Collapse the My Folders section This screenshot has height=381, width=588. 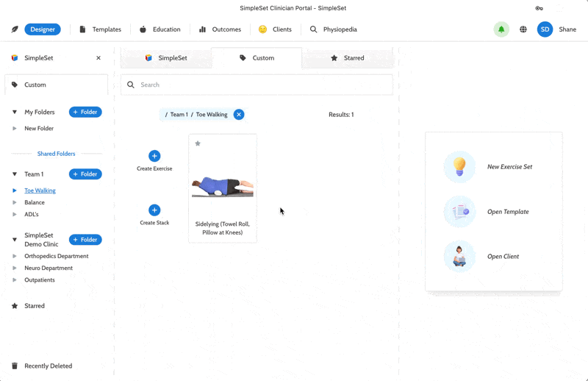click(15, 112)
